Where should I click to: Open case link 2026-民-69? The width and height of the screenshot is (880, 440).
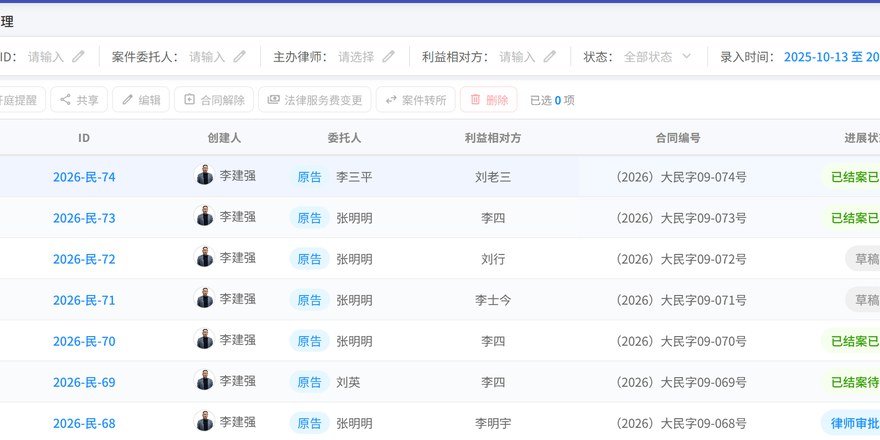(x=84, y=382)
